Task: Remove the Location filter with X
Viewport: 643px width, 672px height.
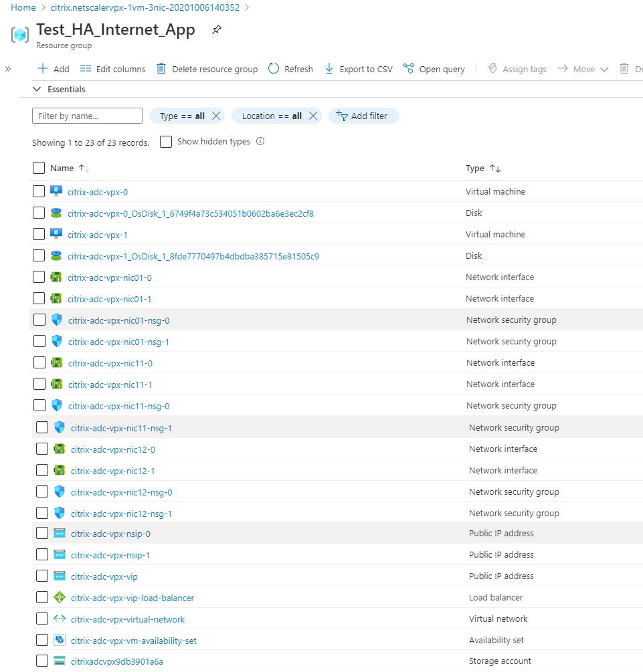Action: (x=313, y=116)
